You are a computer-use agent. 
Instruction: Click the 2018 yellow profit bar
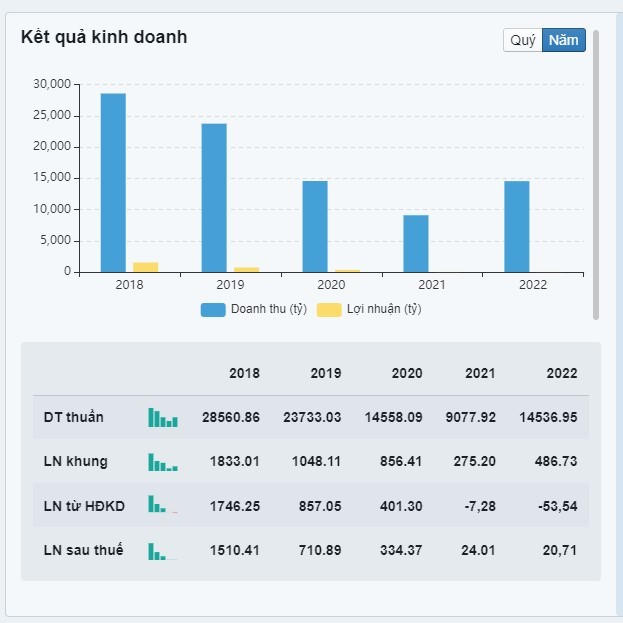pos(146,267)
